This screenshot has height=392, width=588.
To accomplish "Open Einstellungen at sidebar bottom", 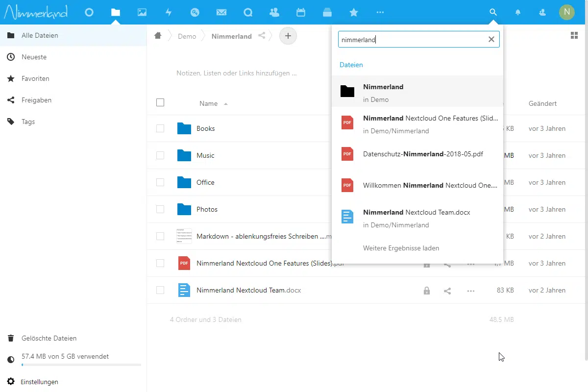I will (73, 382).
